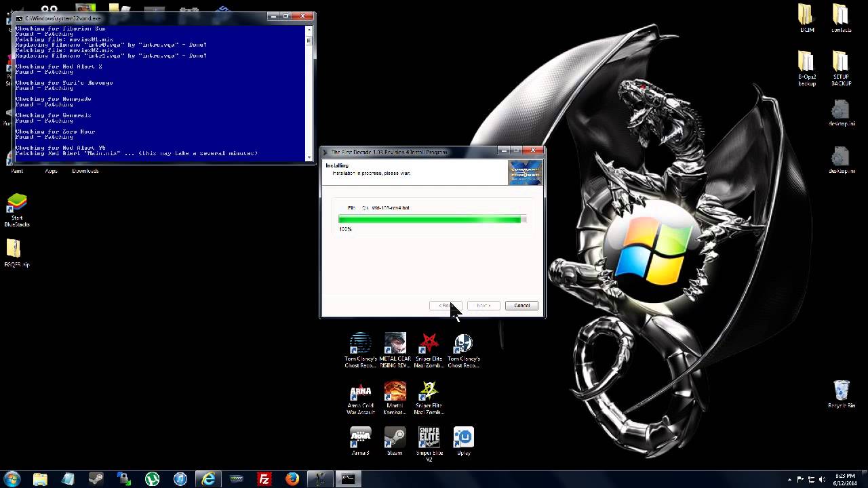This screenshot has width=868, height=488.
Task: Click the "Installing" heading in installer dialog
Action: (x=337, y=165)
